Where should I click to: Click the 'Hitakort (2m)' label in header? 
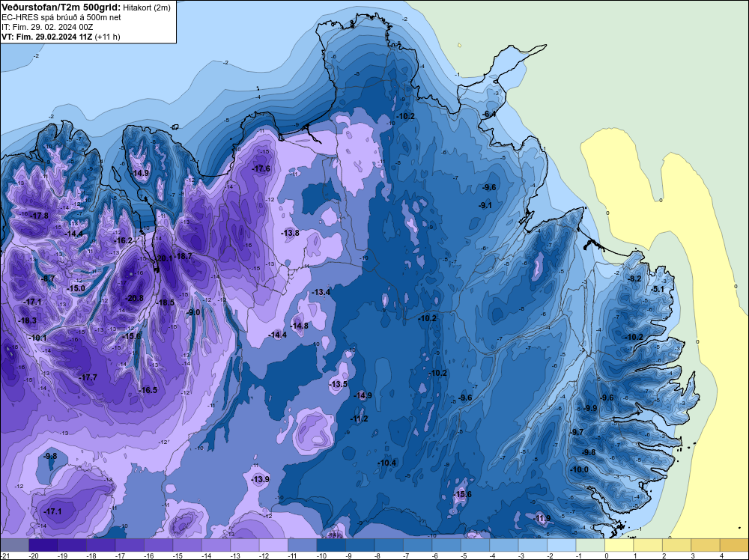pyautogui.click(x=146, y=7)
